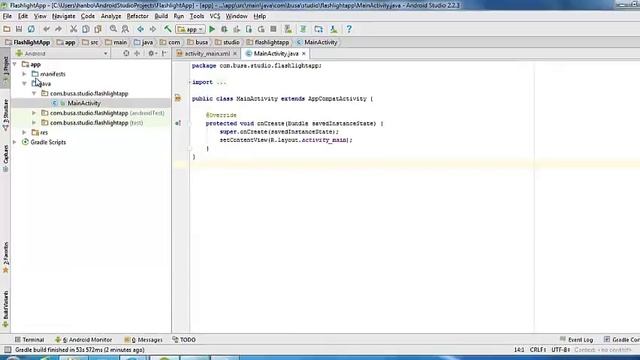The image size is (640, 360).
Task: Open the Android project view dropdown
Action: coord(61,53)
